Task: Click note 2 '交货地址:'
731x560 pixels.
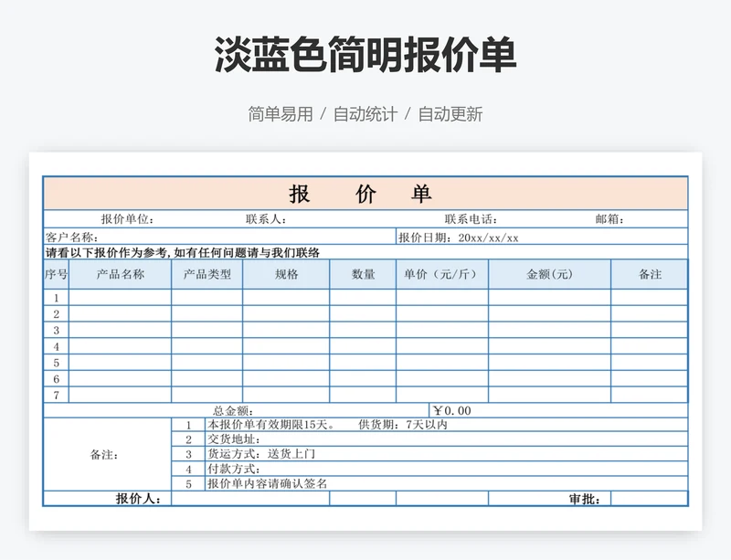Action: (234, 439)
